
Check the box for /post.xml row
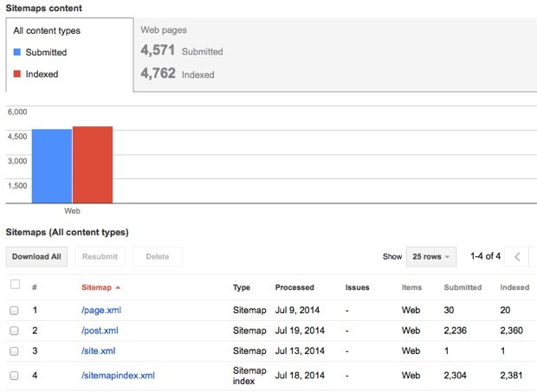(x=14, y=331)
